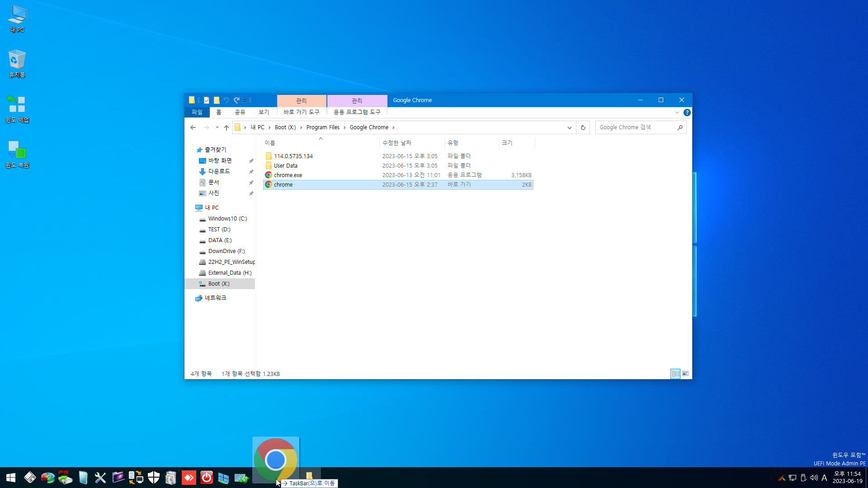868x488 pixels.
Task: Refresh the folder view
Action: [583, 127]
